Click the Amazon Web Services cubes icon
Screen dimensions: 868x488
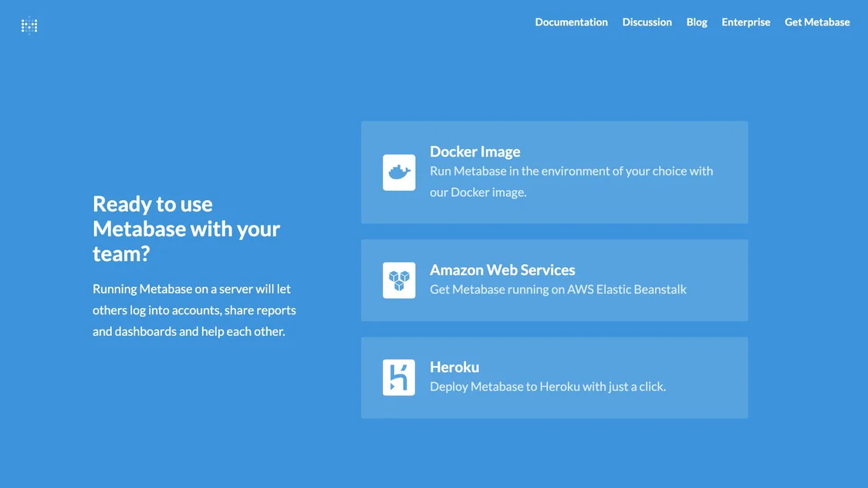pyautogui.click(x=399, y=280)
